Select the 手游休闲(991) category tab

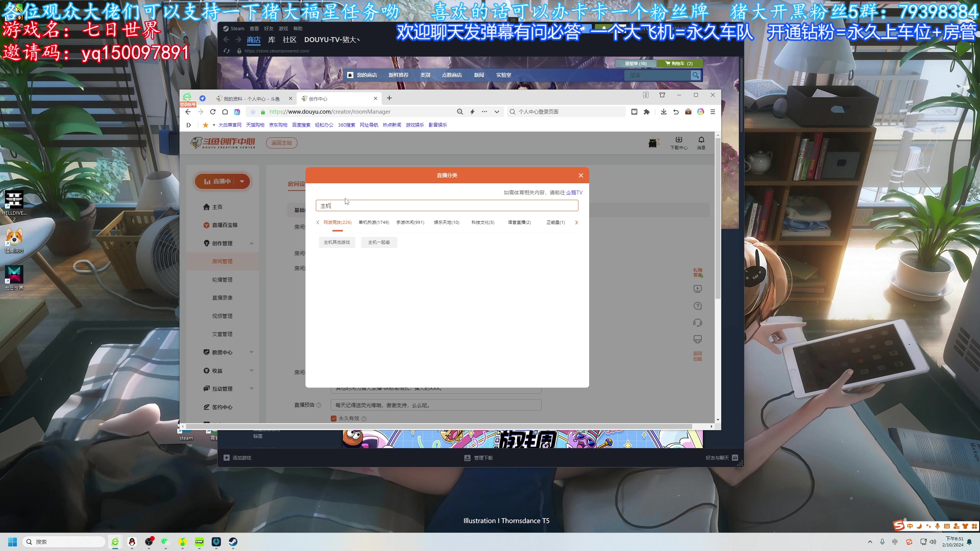tap(410, 222)
